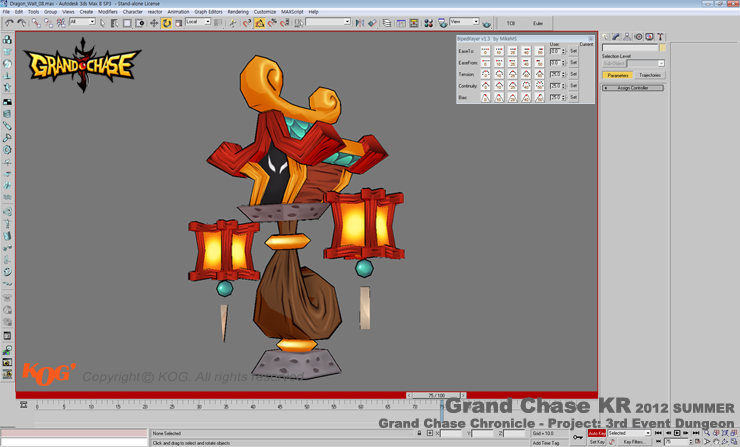Click the Key Filters button
740x447 pixels.
point(633,441)
